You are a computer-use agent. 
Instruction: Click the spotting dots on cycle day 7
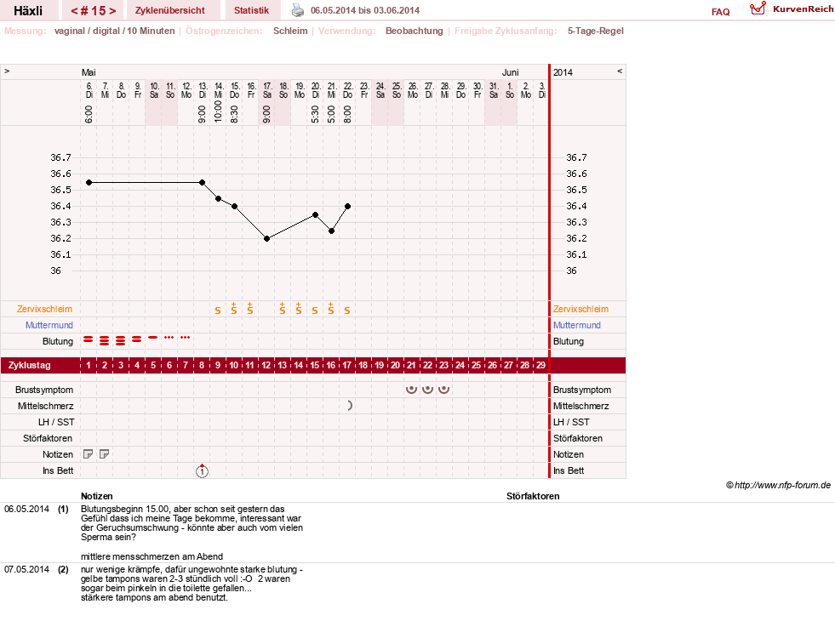click(x=186, y=338)
